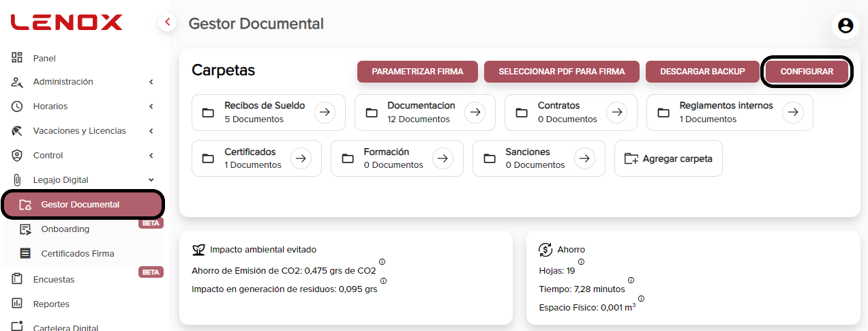
Task: Click the Contratos folder name
Action: coord(558,106)
